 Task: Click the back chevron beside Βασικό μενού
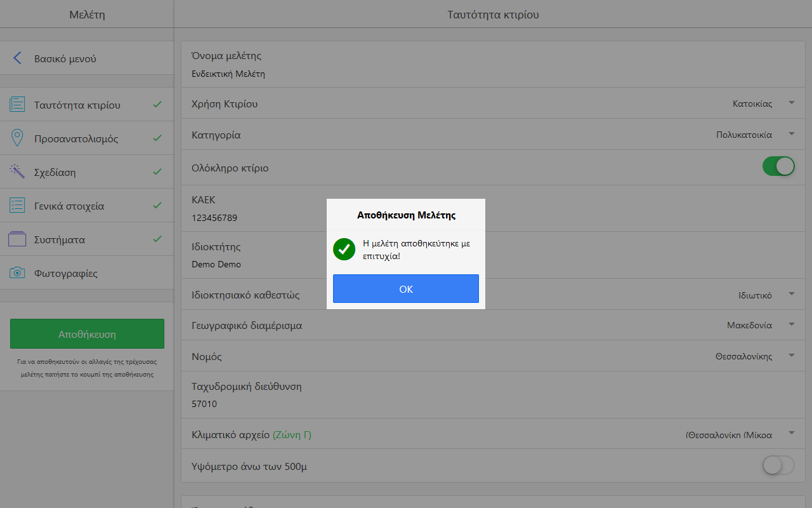(x=18, y=58)
